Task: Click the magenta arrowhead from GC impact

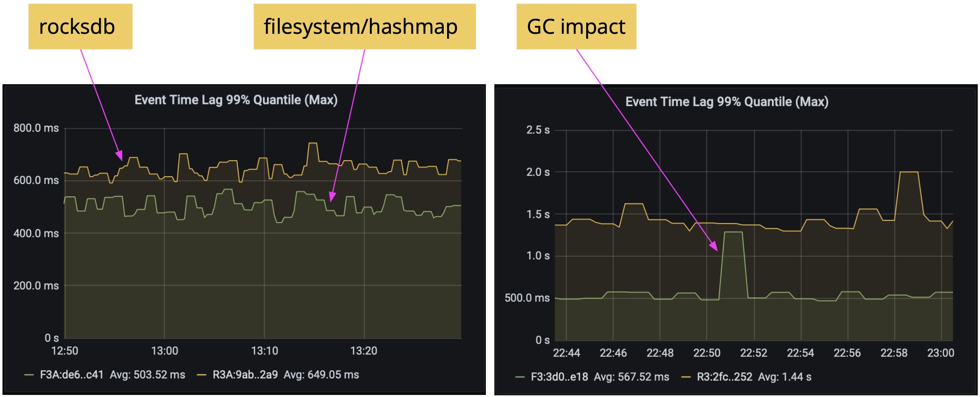Action: pos(714,246)
